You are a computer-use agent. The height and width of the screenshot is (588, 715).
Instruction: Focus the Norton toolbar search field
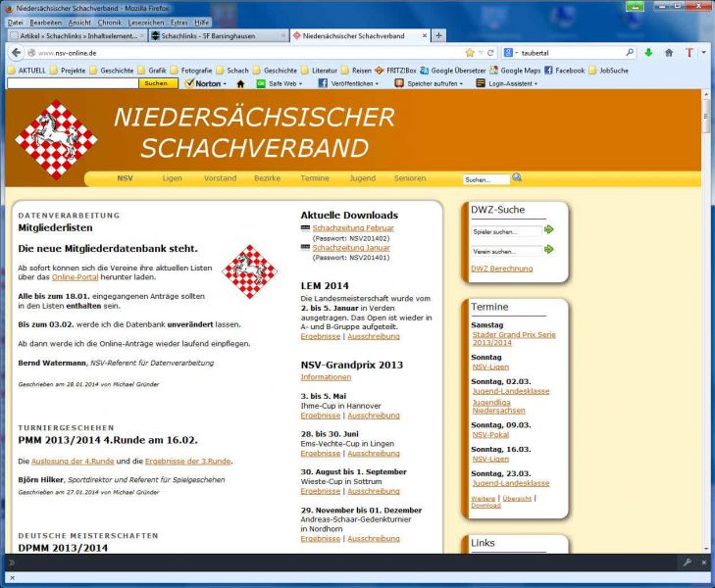pyautogui.click(x=73, y=83)
